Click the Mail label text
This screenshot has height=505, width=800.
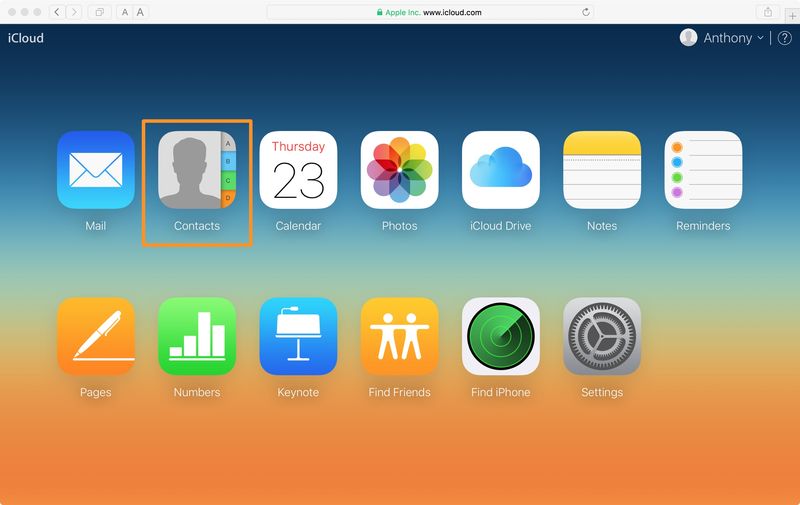96,226
